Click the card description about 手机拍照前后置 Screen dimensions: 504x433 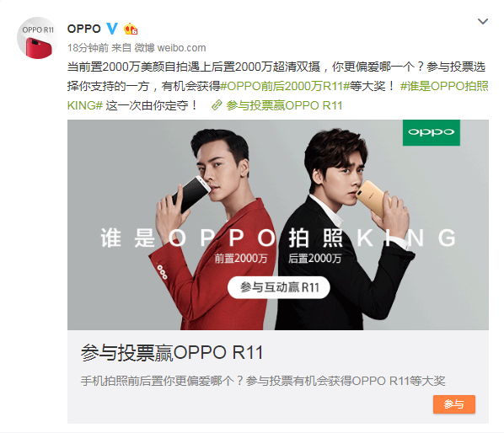263,381
